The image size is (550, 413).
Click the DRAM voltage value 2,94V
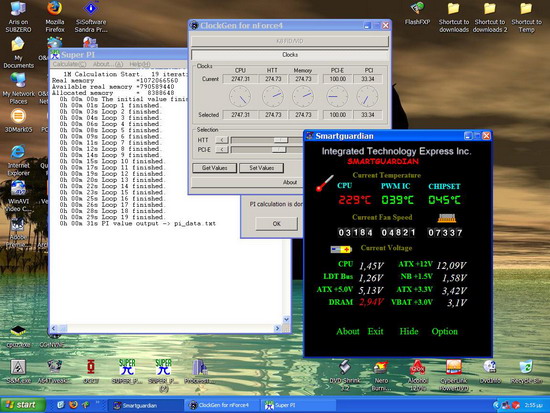click(x=371, y=302)
